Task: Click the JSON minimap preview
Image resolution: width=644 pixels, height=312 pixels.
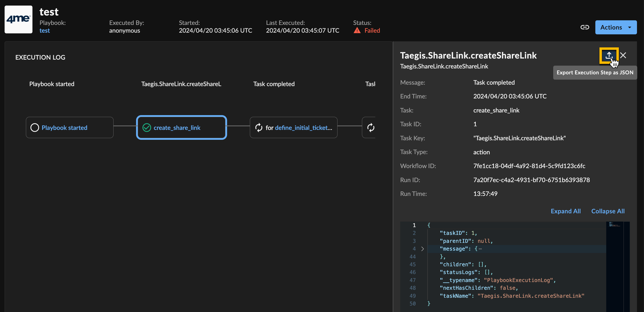Action: pos(615,224)
